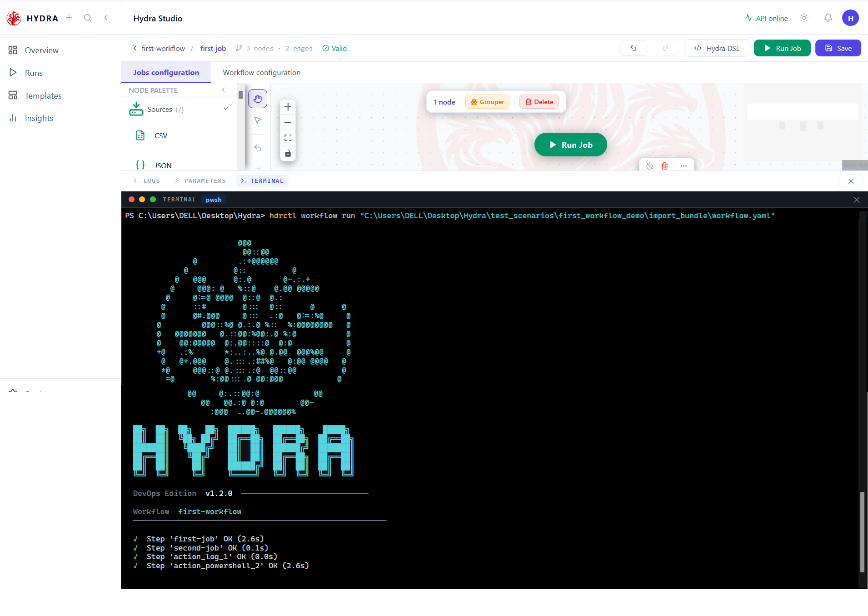Image resolution: width=868 pixels, height=616 pixels.
Task: Click the 1 node selection label
Action: point(444,102)
